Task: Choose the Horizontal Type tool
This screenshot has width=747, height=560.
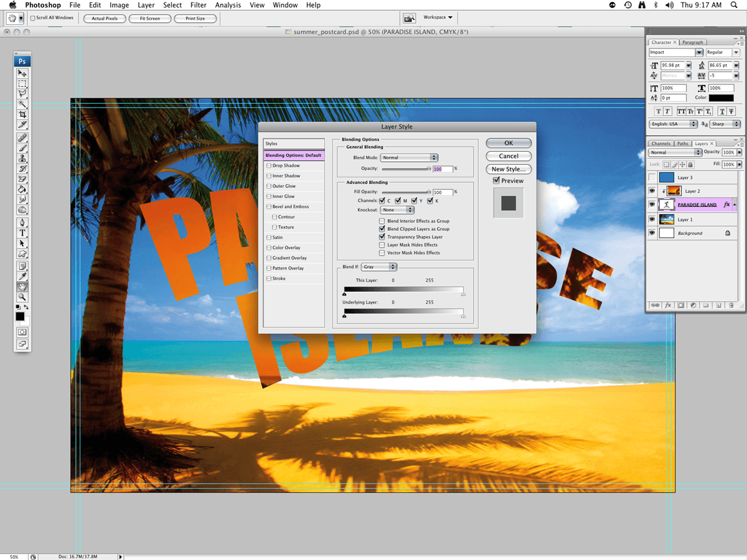Action: click(22, 233)
